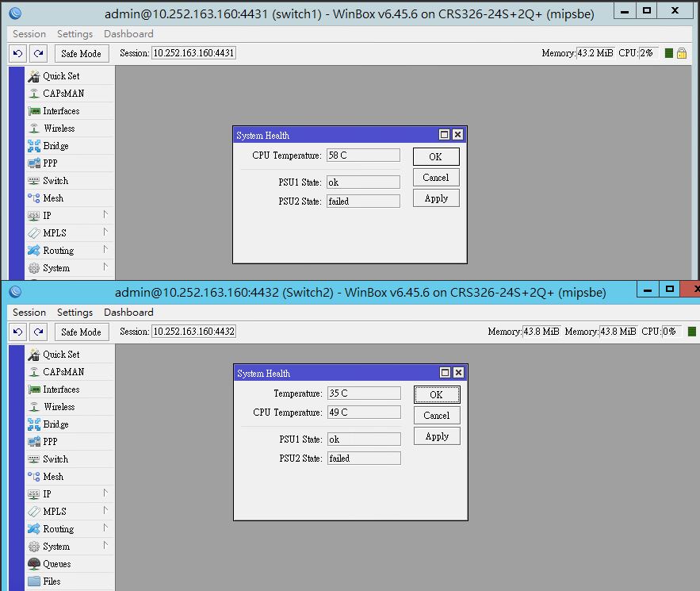Click Session address field 10.252.163.160:4431
The image size is (700, 591).
click(193, 53)
